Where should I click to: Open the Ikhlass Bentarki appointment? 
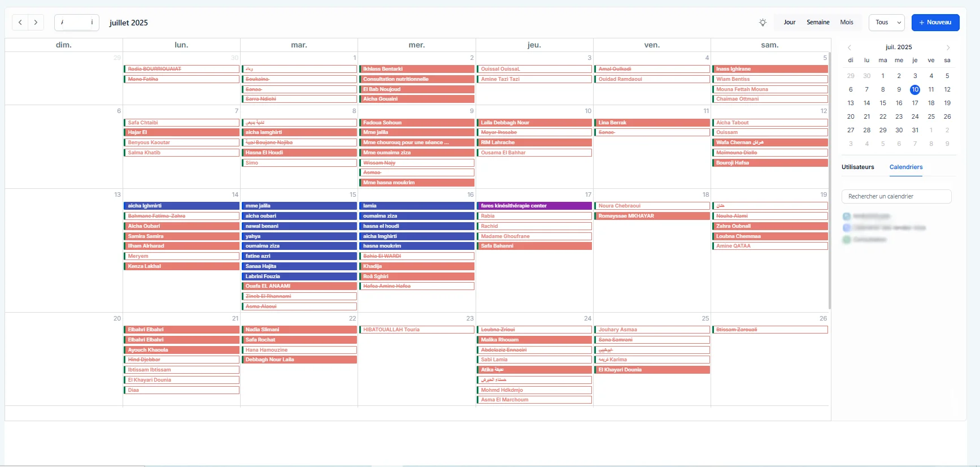[417, 69]
